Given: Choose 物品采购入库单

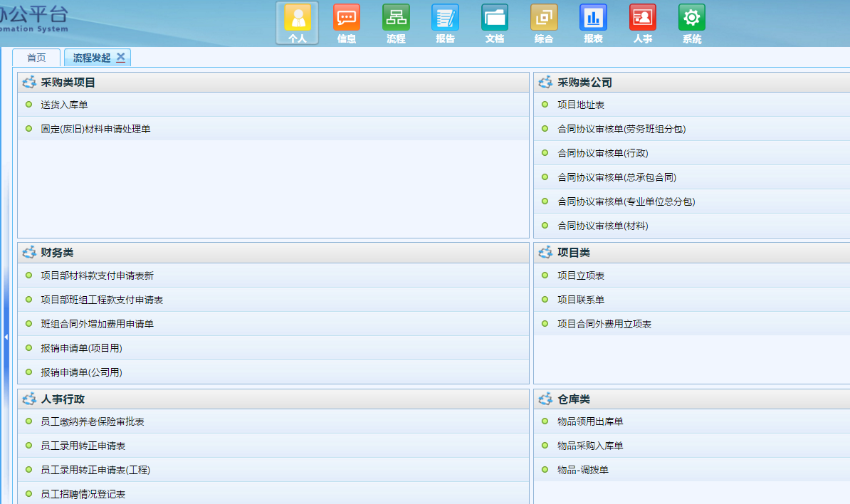Looking at the screenshot, I should click(590, 446).
